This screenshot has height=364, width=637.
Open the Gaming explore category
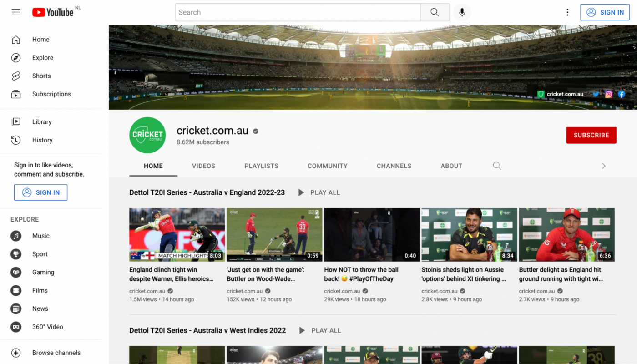43,272
